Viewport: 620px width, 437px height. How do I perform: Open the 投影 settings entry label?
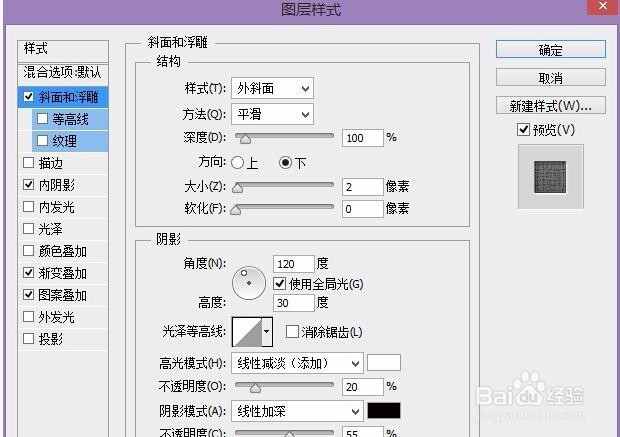(x=51, y=339)
